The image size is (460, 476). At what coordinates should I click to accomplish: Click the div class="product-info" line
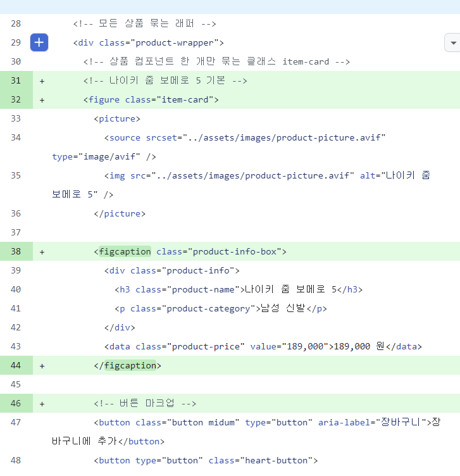pos(171,270)
